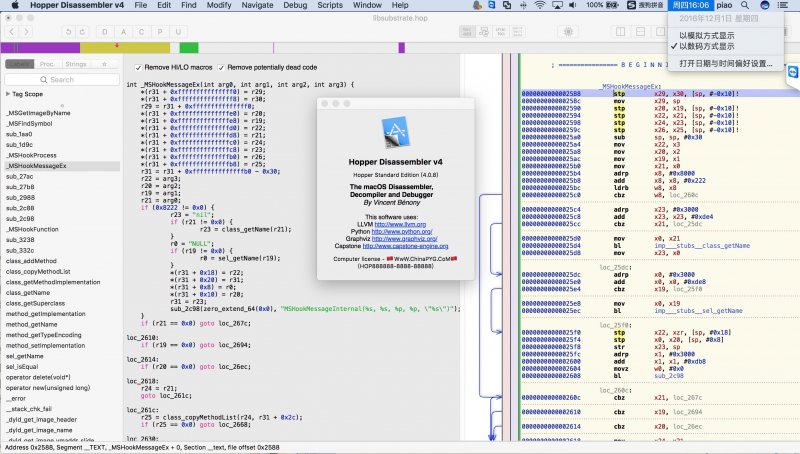800x454 pixels.
Task: Open the www.capstone-engine.org link
Action: pos(406,246)
